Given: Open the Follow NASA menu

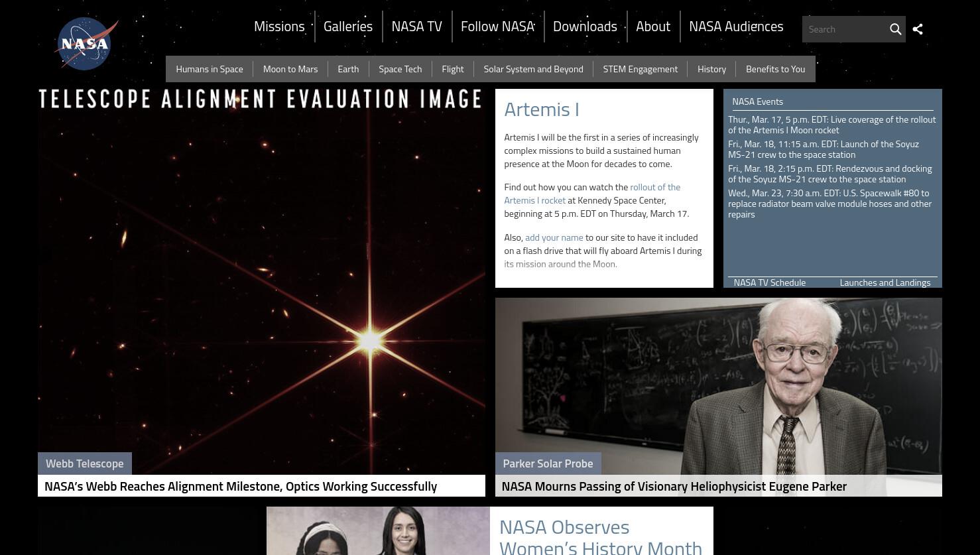Looking at the screenshot, I should click(x=497, y=27).
